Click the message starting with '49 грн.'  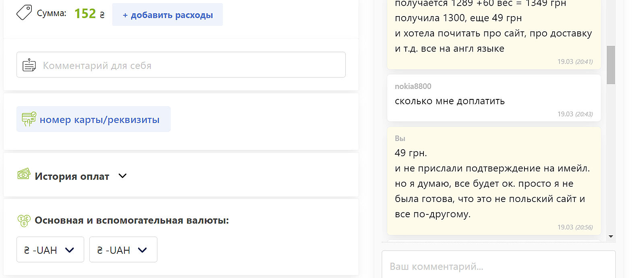[x=492, y=183]
